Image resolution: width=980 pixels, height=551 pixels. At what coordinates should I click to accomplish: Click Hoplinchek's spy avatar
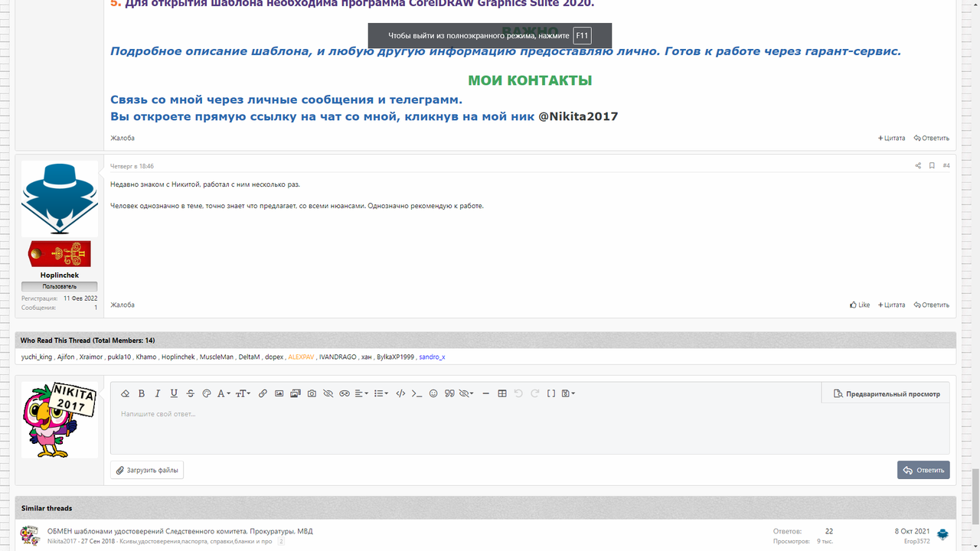[60, 198]
